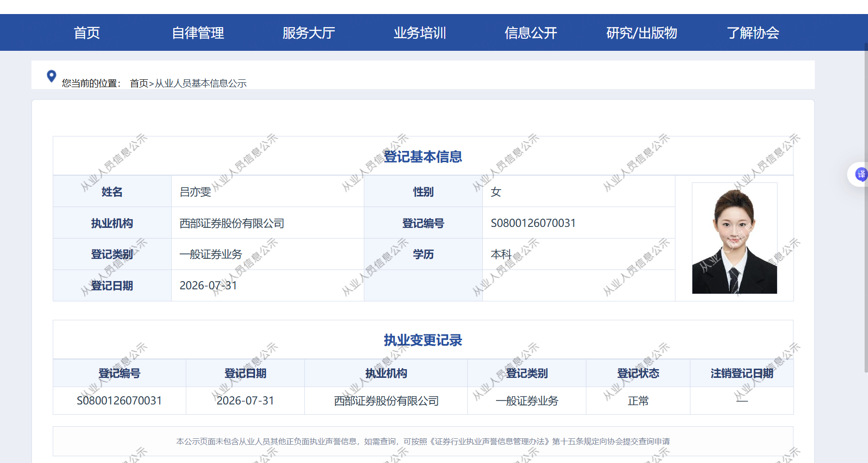868x463 pixels.
Task: Click the 学历 field label
Action: click(423, 254)
